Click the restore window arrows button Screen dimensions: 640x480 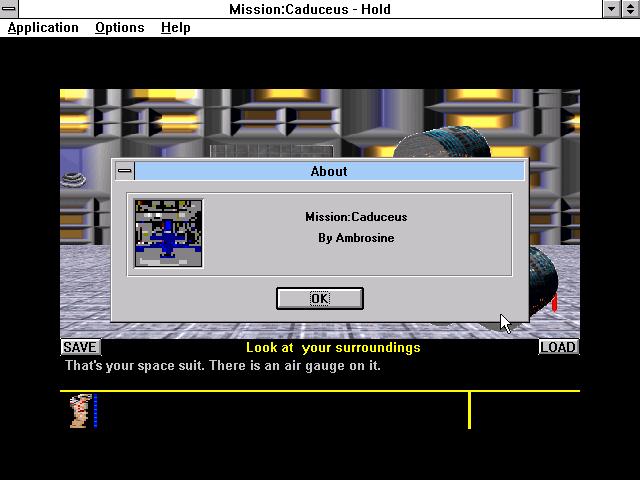tap(630, 9)
